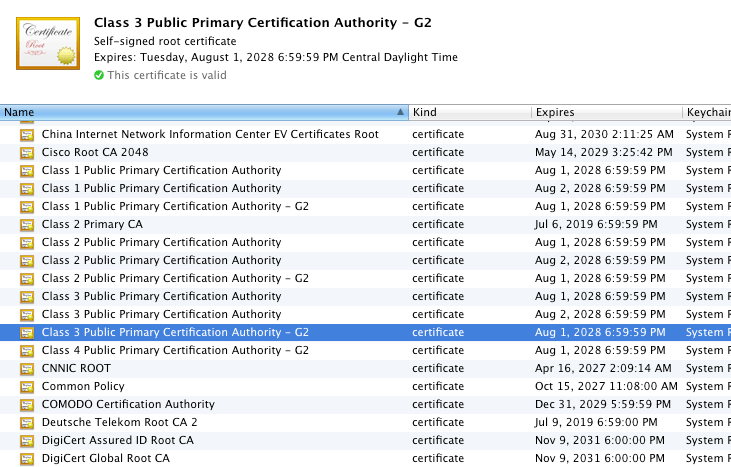This screenshot has height=467, width=731.
Task: Click the 'Expires: Tuesday, August 1, 2028' header line
Action: (x=276, y=57)
